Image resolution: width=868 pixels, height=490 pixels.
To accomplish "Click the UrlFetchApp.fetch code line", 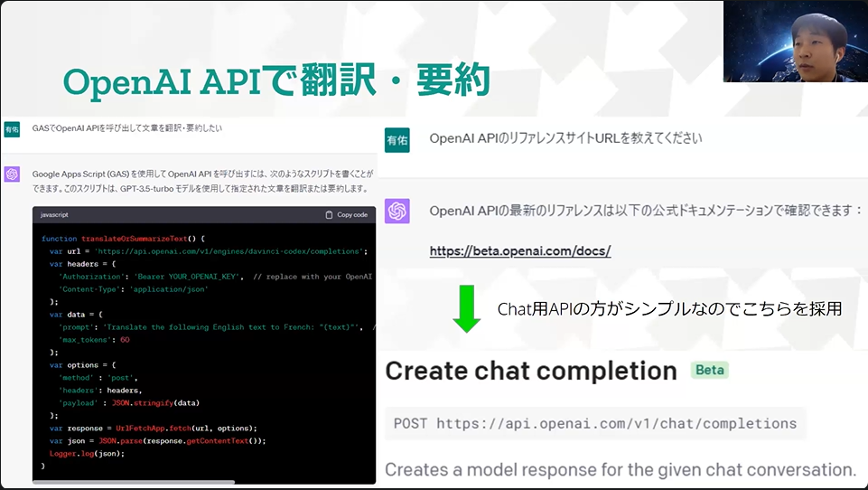I will click(154, 429).
